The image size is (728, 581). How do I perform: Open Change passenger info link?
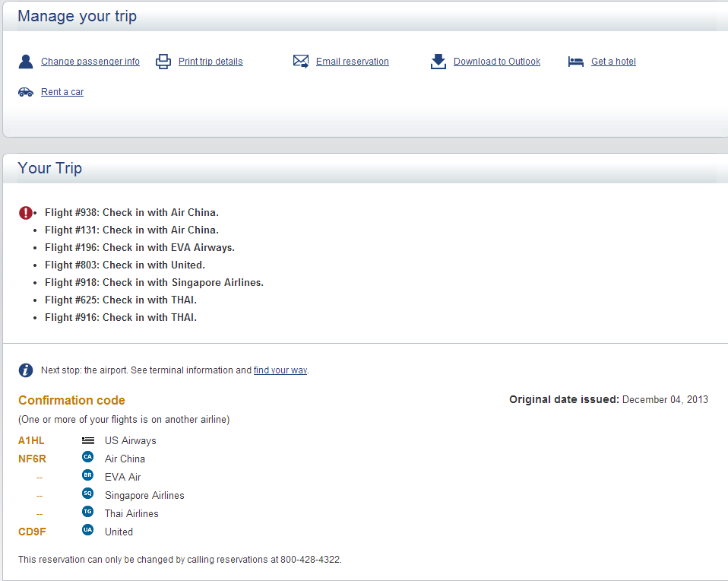pyautogui.click(x=90, y=62)
